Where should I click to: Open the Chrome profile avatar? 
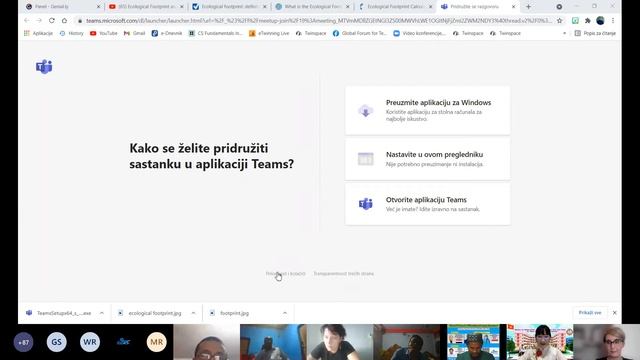tap(600, 20)
